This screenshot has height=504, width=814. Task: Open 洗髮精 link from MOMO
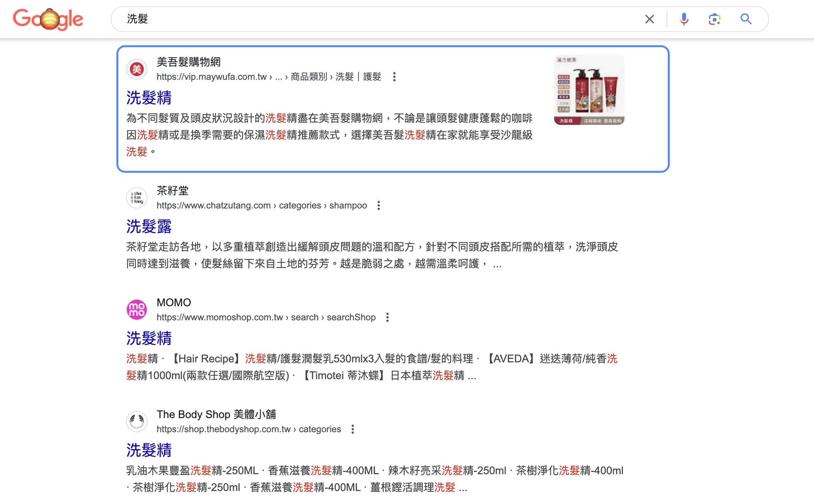[x=149, y=338]
